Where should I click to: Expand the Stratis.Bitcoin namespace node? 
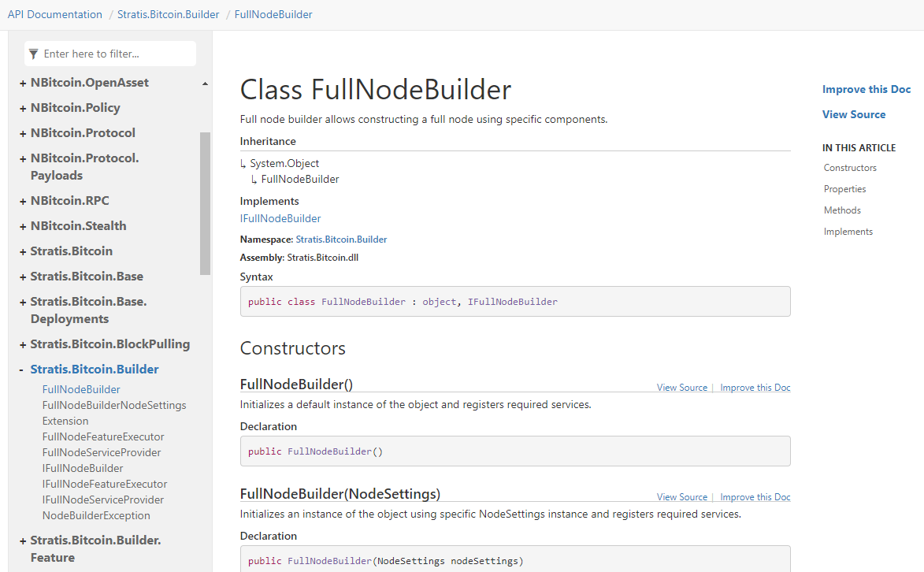click(x=22, y=252)
